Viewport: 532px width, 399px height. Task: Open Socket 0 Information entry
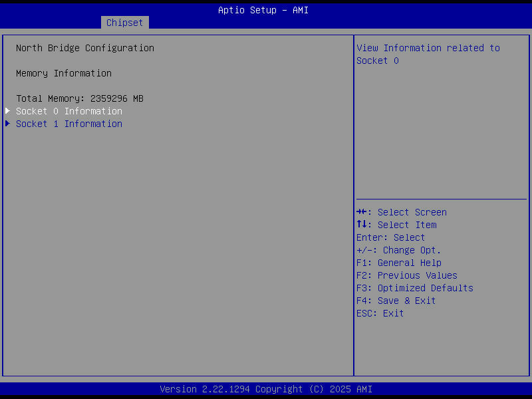[x=68, y=110]
